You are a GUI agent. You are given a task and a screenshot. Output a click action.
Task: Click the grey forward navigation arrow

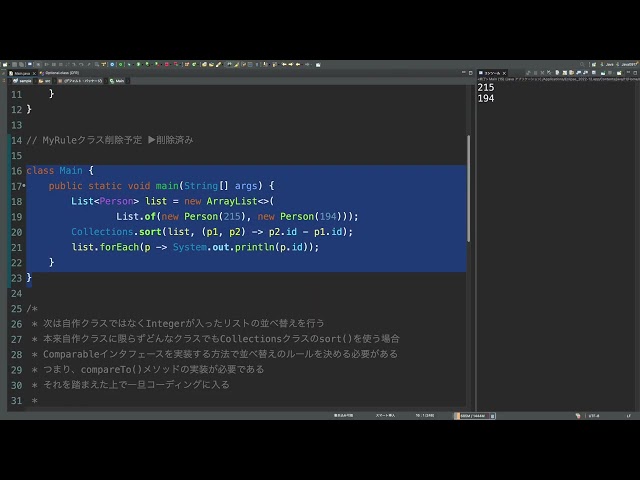[307, 64]
